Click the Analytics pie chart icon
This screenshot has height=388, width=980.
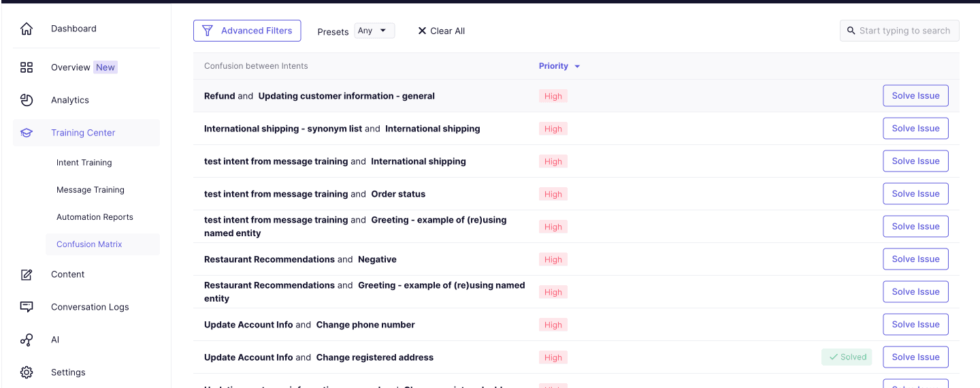tap(27, 100)
